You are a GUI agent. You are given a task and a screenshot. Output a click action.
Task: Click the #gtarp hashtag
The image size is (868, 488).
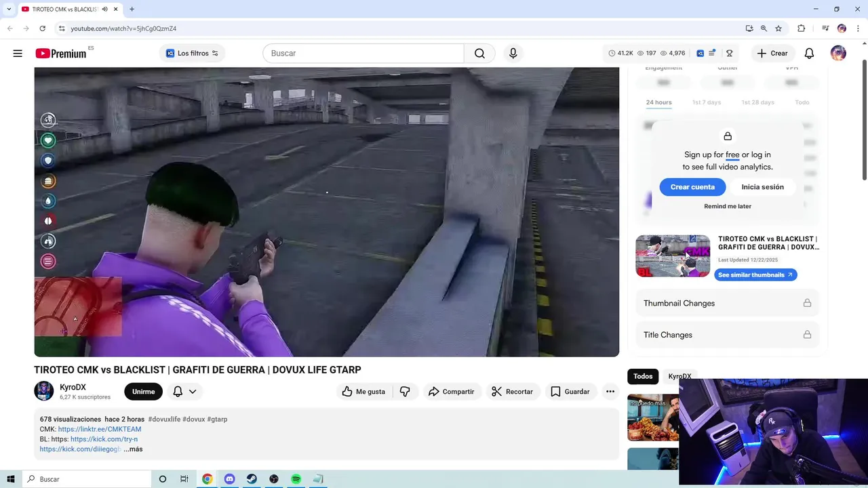tap(217, 420)
